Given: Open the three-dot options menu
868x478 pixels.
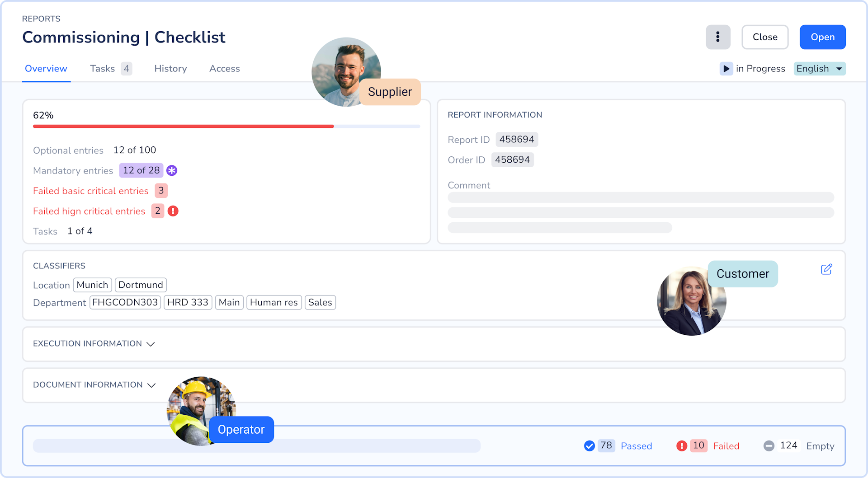Looking at the screenshot, I should click(x=718, y=37).
